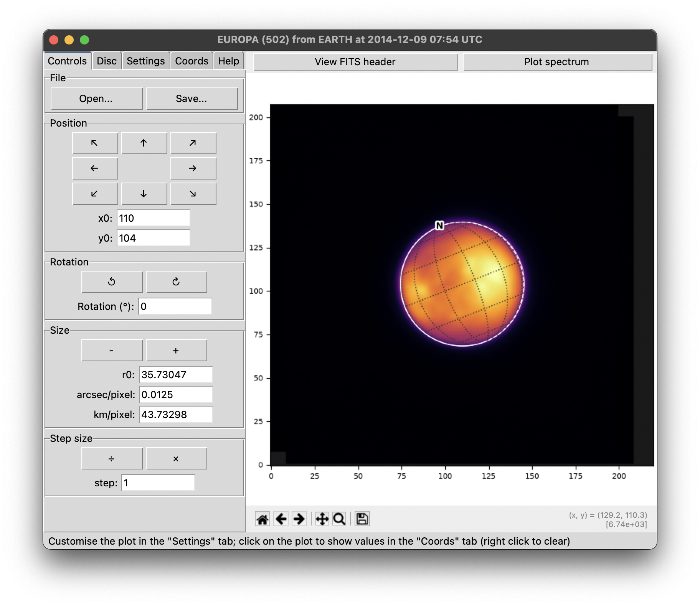Viewport: 700px width, 606px height.
Task: Click the km/pixel input field
Action: point(176,415)
